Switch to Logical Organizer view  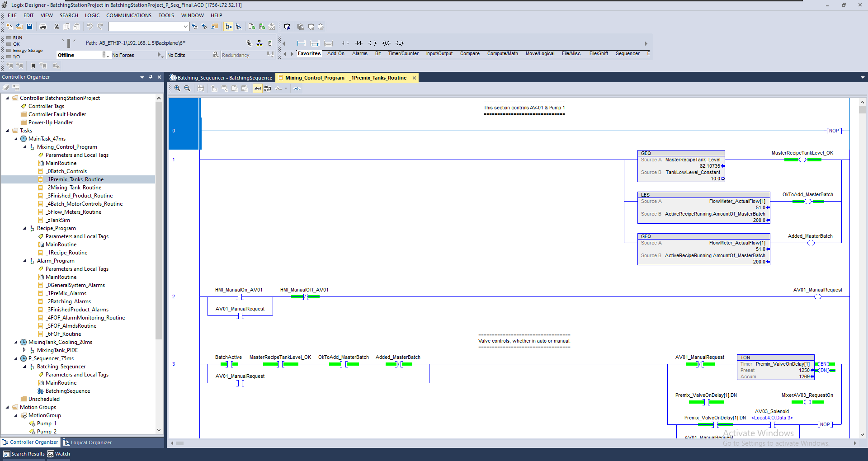[x=87, y=442]
